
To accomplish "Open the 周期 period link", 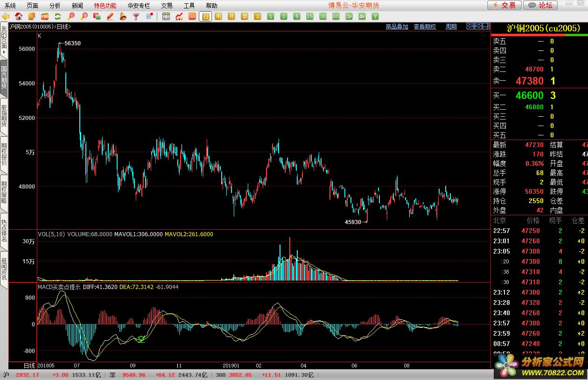I will point(451,27).
